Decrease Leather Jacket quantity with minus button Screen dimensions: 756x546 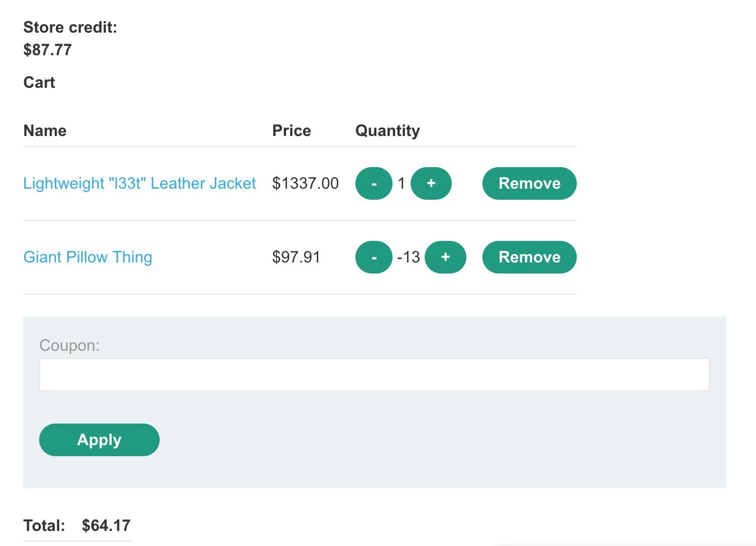(x=373, y=184)
